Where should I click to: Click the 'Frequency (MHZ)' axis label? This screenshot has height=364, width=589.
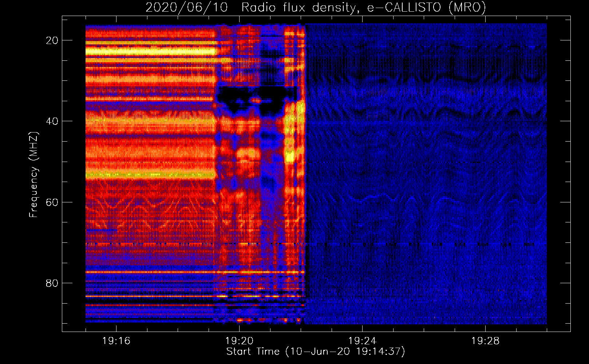point(33,174)
